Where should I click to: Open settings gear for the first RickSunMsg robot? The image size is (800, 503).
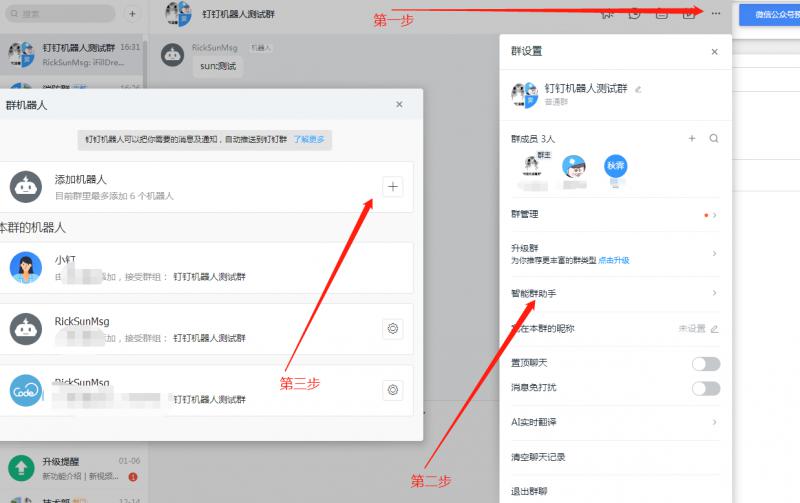click(x=392, y=329)
